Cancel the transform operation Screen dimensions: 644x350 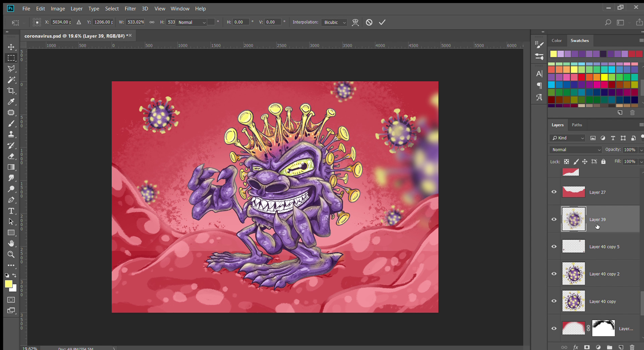(x=369, y=22)
